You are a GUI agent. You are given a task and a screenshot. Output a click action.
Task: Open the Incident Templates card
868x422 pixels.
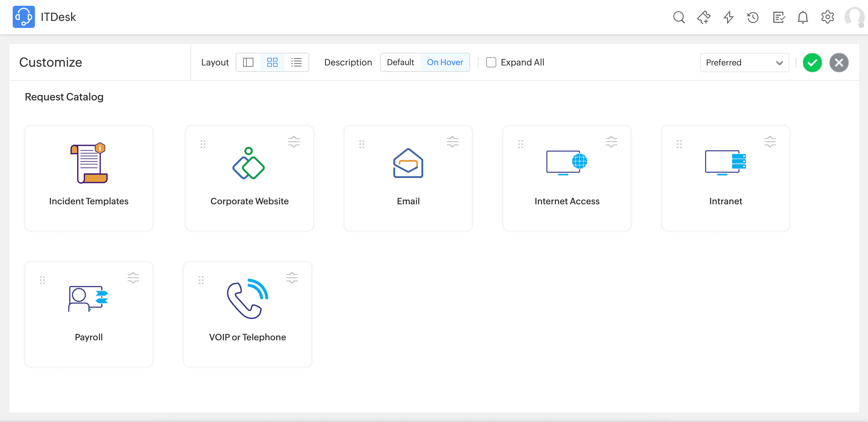pos(89,178)
